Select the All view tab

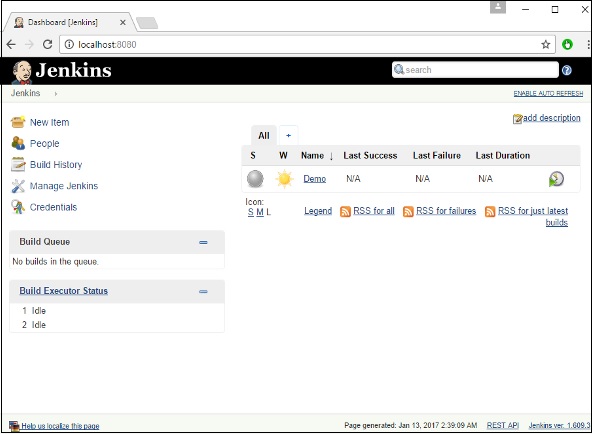(x=264, y=135)
